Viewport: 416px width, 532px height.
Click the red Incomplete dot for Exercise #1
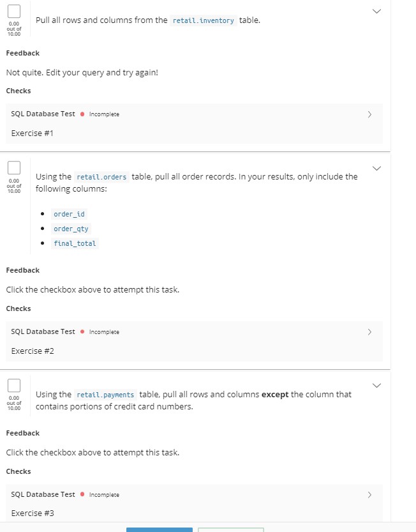pyautogui.click(x=83, y=114)
